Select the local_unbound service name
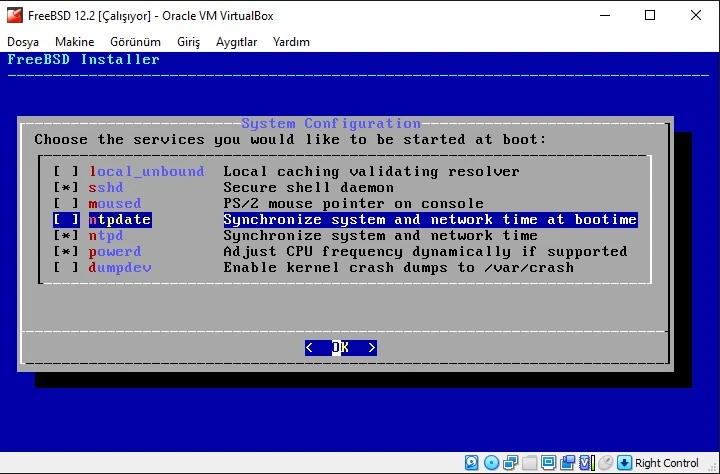The image size is (720, 474). [x=146, y=172]
